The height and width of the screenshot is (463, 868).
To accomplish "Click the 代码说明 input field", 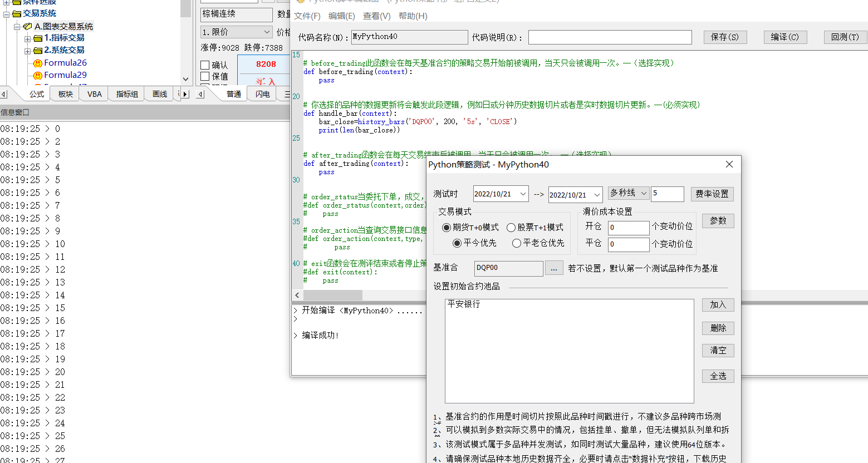I will [610, 37].
